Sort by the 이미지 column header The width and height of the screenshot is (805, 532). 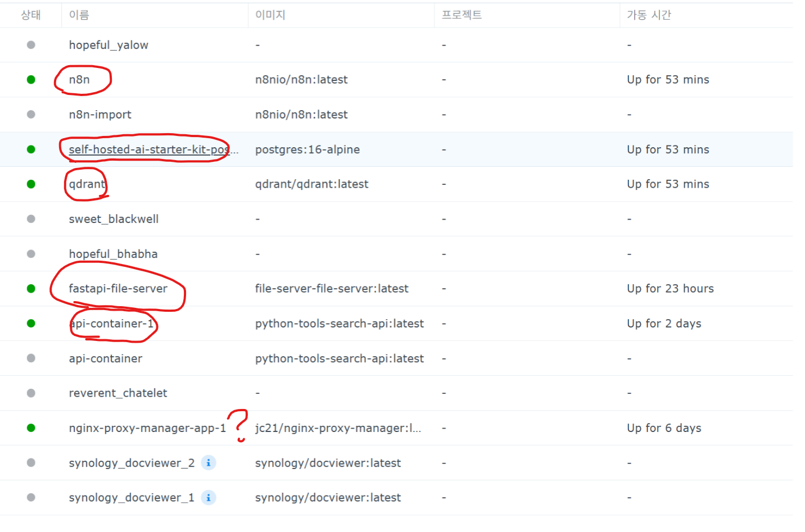tap(270, 15)
